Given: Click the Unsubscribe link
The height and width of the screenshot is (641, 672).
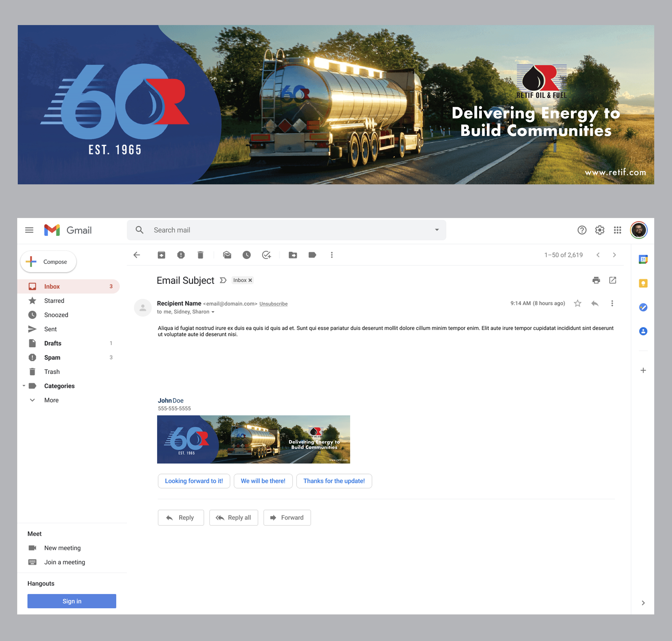Looking at the screenshot, I should click(x=273, y=304).
